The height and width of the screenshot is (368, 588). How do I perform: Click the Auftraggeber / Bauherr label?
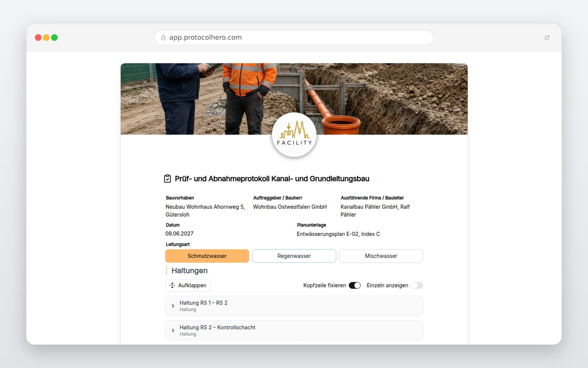[277, 198]
